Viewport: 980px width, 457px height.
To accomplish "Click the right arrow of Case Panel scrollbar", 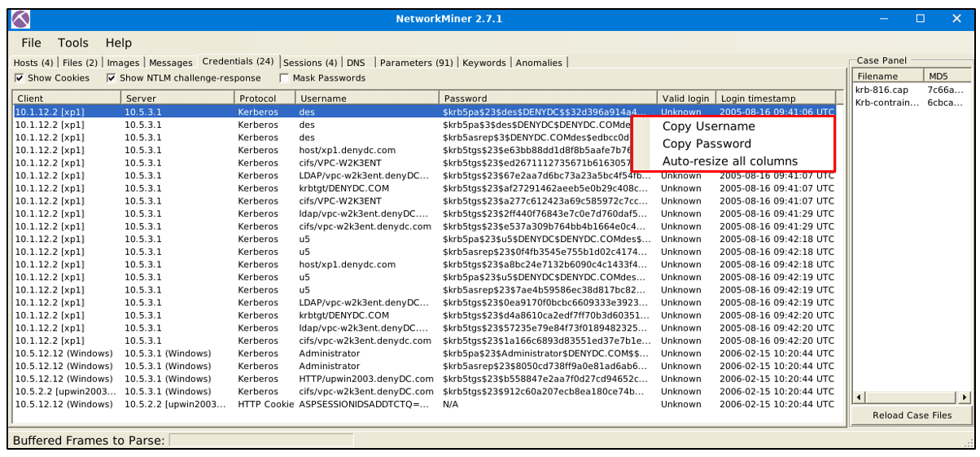I will (965, 397).
